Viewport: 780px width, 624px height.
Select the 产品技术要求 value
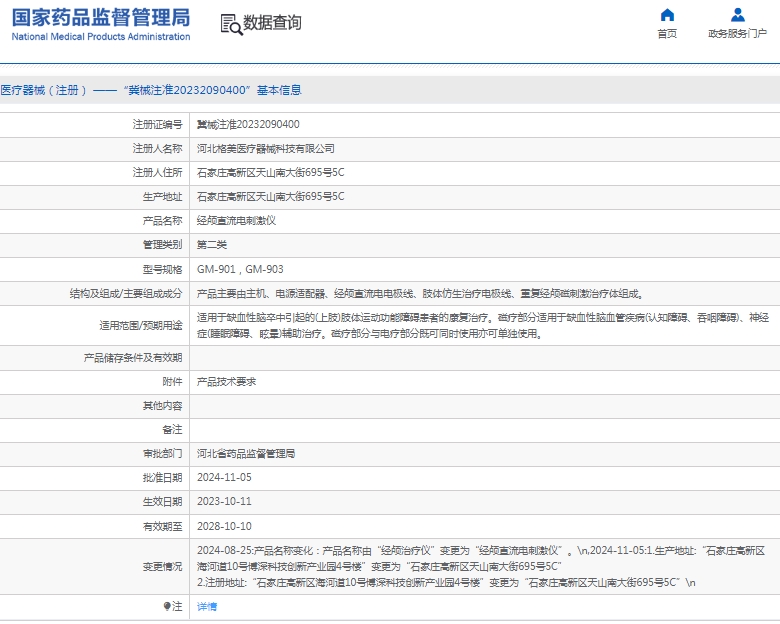(x=226, y=382)
